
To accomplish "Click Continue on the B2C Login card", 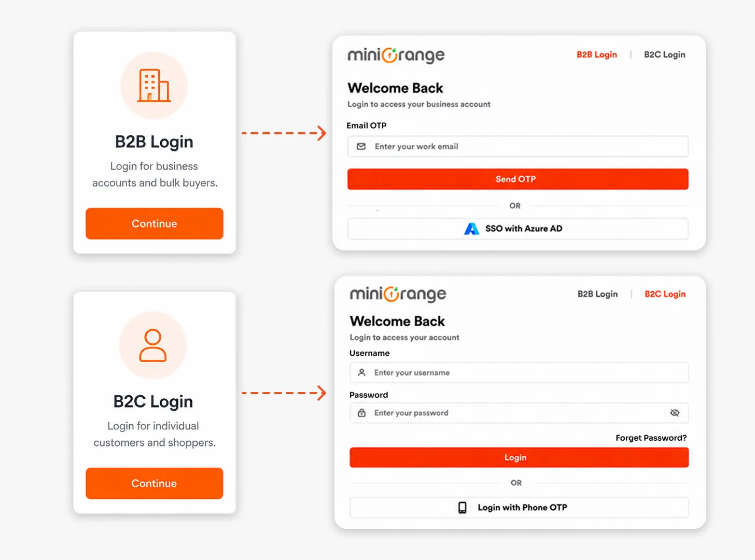I will [x=155, y=483].
